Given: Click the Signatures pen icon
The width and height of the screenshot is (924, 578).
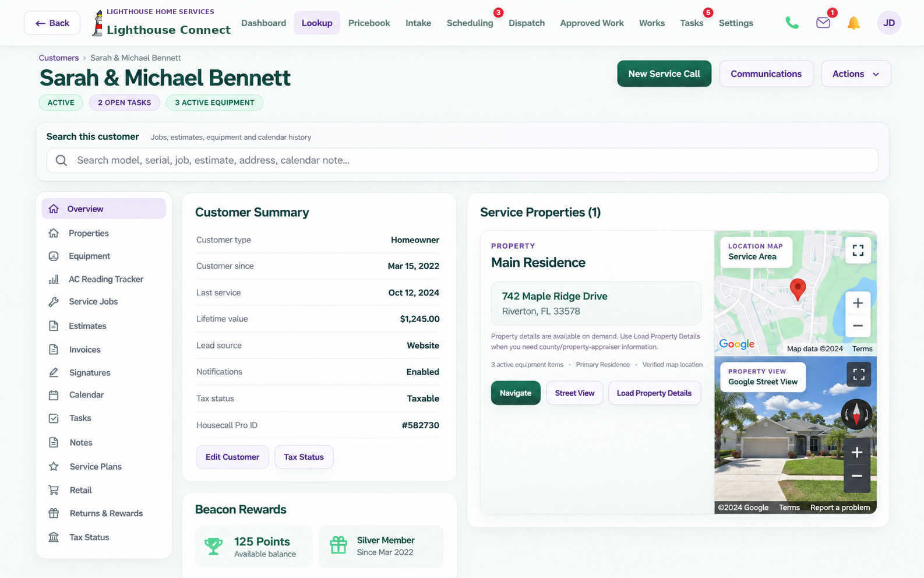Looking at the screenshot, I should (54, 372).
